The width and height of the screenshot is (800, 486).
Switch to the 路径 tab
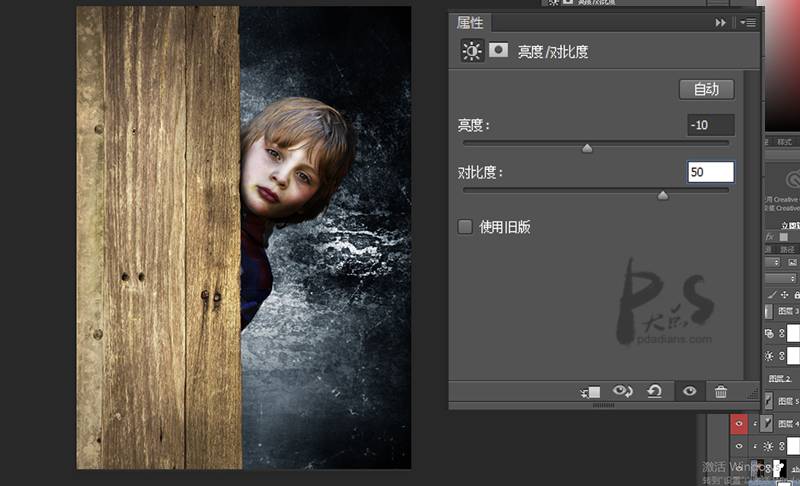[787, 249]
